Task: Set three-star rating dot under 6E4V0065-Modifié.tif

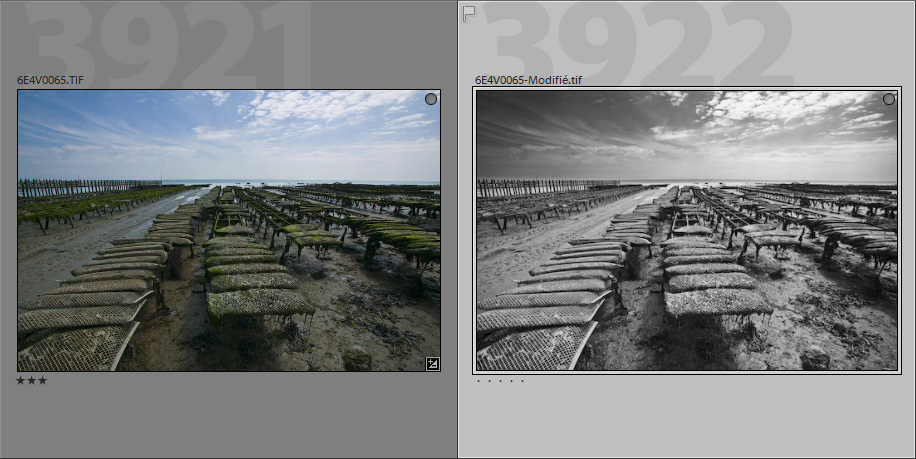Action: pyautogui.click(x=501, y=381)
